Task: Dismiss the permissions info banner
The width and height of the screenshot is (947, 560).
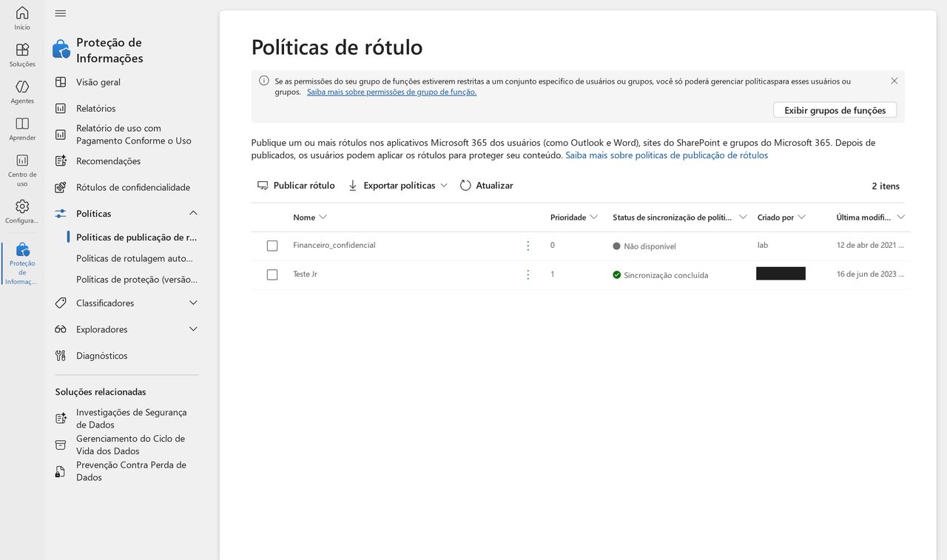Action: [894, 81]
